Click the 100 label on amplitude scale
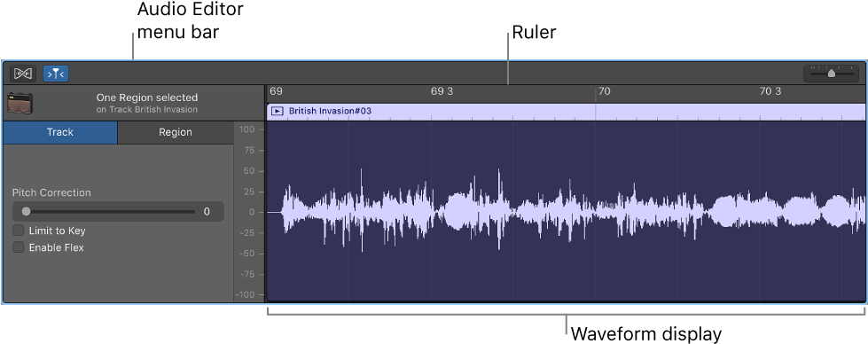The width and height of the screenshot is (868, 344). coord(246,129)
